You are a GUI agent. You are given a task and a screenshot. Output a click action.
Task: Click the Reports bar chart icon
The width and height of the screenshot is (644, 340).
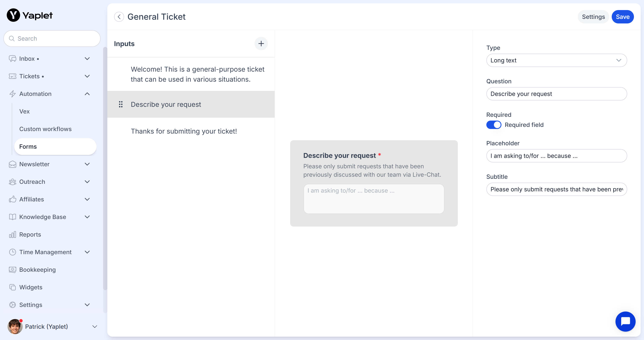13,234
